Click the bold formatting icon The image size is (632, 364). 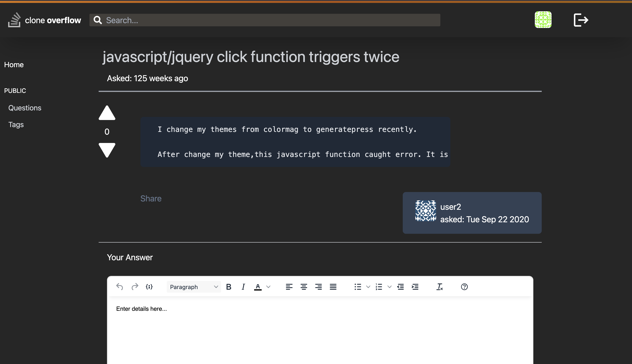tap(229, 286)
